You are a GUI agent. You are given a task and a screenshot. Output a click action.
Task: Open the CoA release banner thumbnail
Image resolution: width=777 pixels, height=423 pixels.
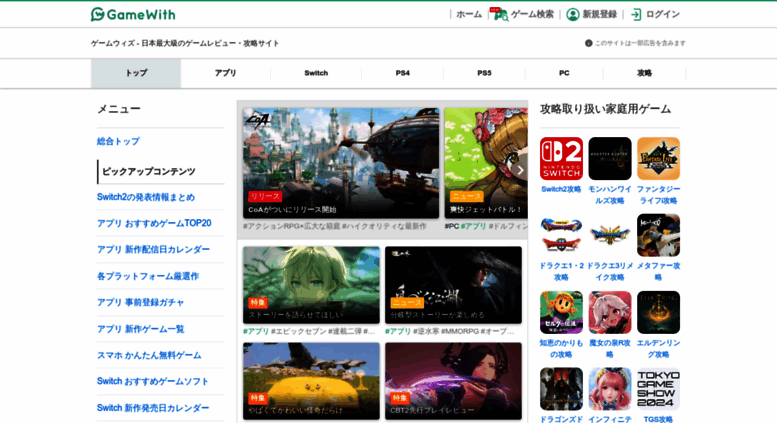[x=341, y=163]
